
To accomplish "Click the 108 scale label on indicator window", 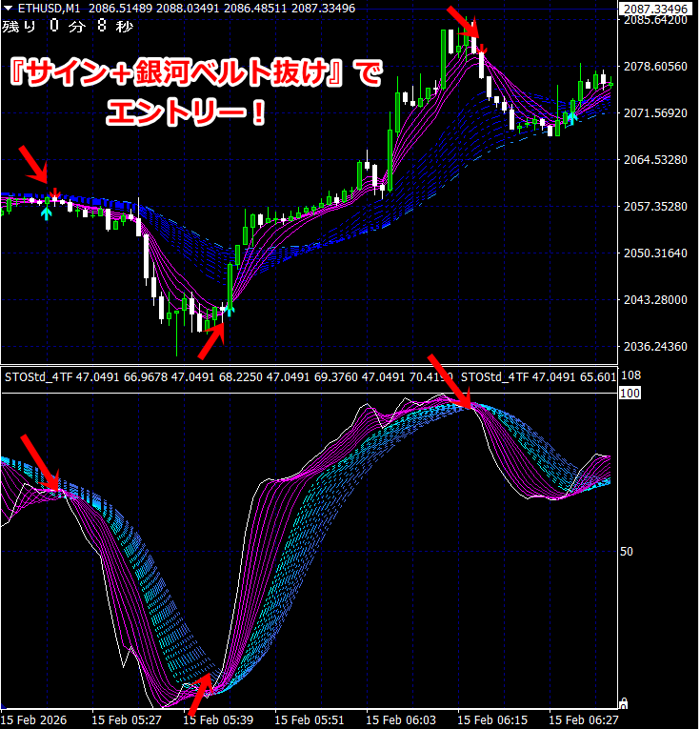I will pos(630,375).
